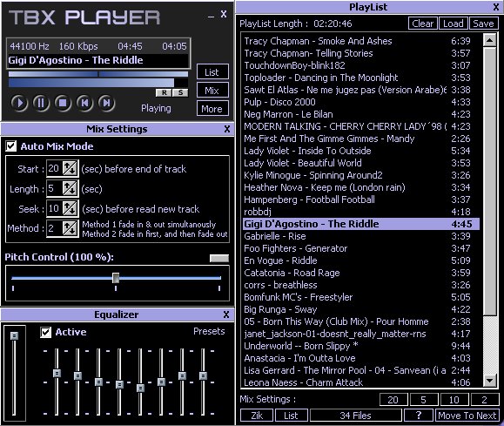Image resolution: width=504 pixels, height=426 pixels.
Task: Select Kylie Minogue - Spinning Around2
Action: pyautogui.click(x=361, y=175)
